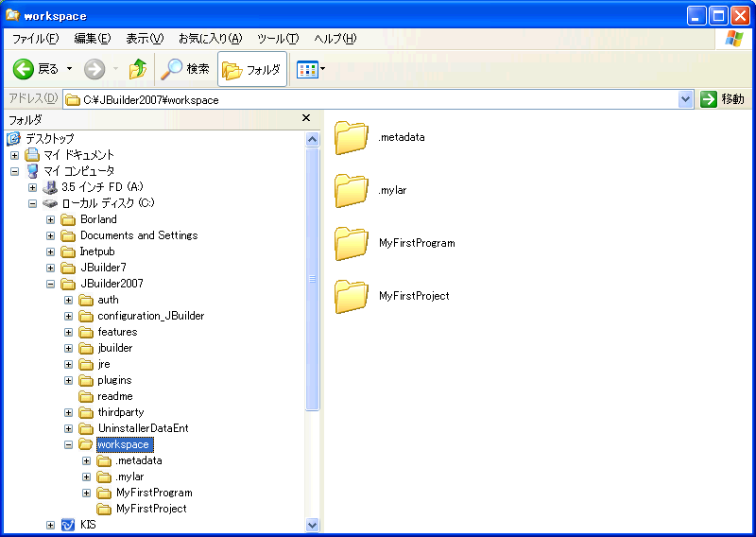Go up one folder level icon
The width and height of the screenshot is (756, 537).
138,69
